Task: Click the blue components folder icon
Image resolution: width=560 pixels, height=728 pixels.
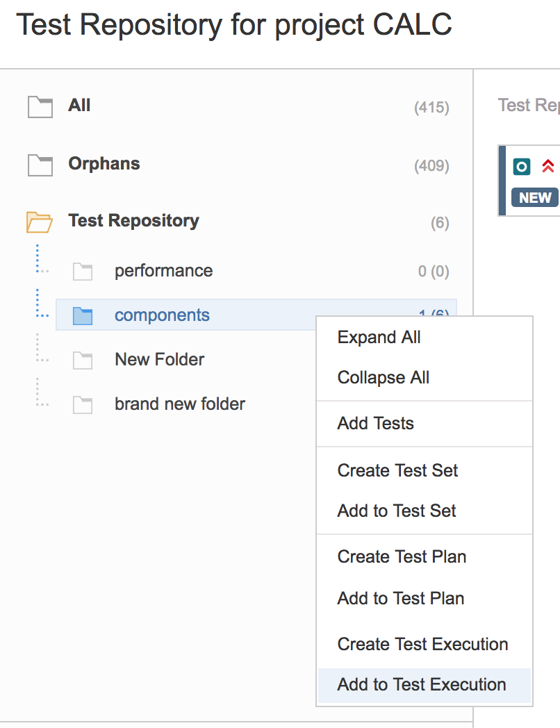Action: pyautogui.click(x=83, y=315)
